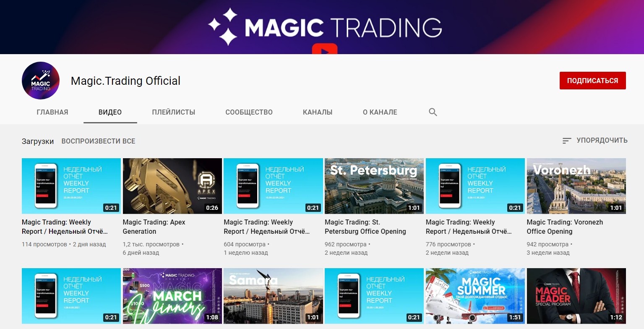The width and height of the screenshot is (644, 329).
Task: Go to the Сообщество tab
Action: (x=249, y=112)
